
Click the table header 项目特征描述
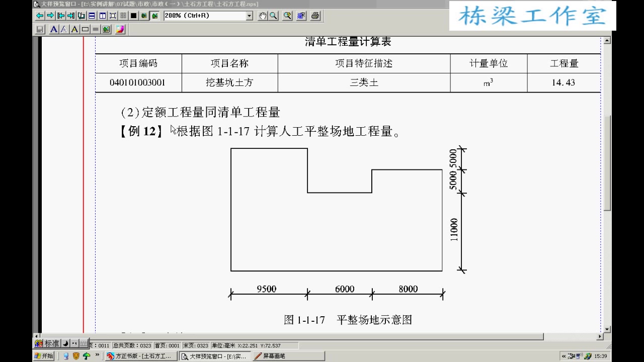(x=364, y=63)
